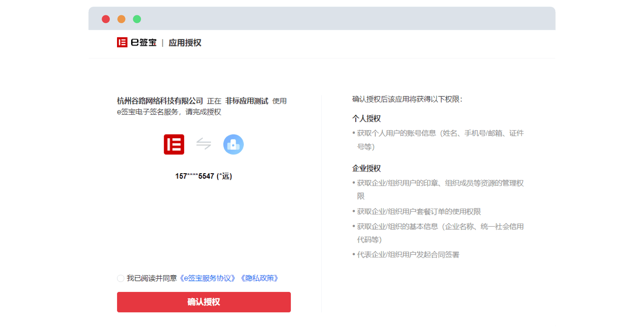The image size is (644, 332).
Task: Click the green window maximize dot
Action: (x=137, y=19)
